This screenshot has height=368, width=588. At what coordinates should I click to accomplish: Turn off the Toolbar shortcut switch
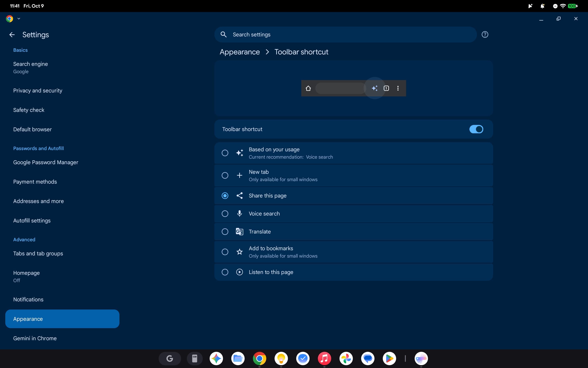(476, 129)
